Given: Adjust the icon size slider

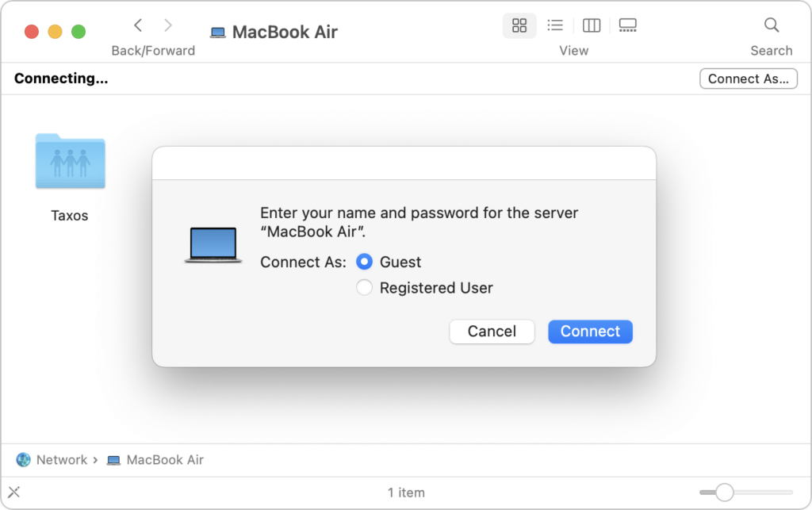Looking at the screenshot, I should coord(725,493).
